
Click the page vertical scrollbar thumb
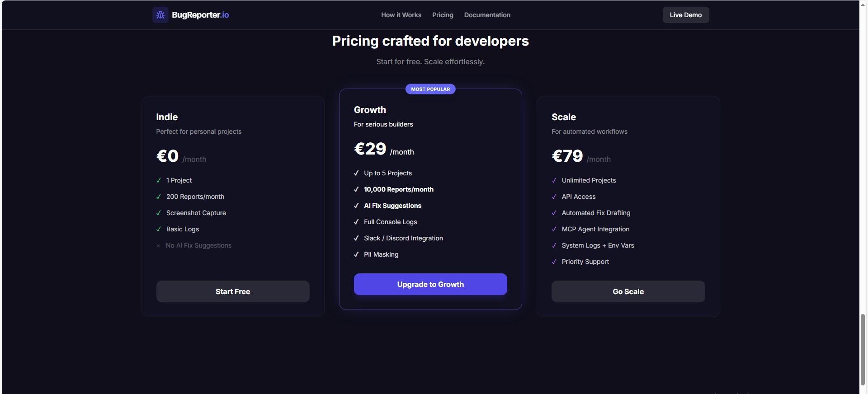[x=863, y=350]
